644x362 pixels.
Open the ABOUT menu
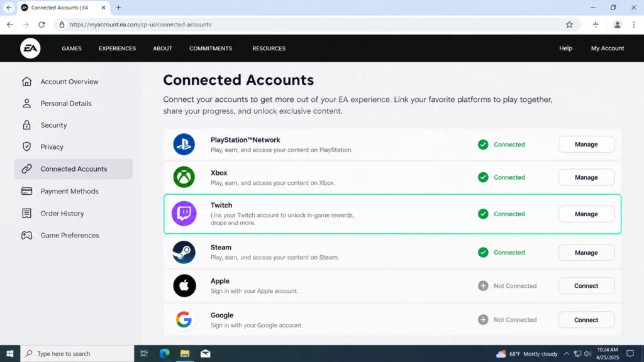[x=163, y=48]
